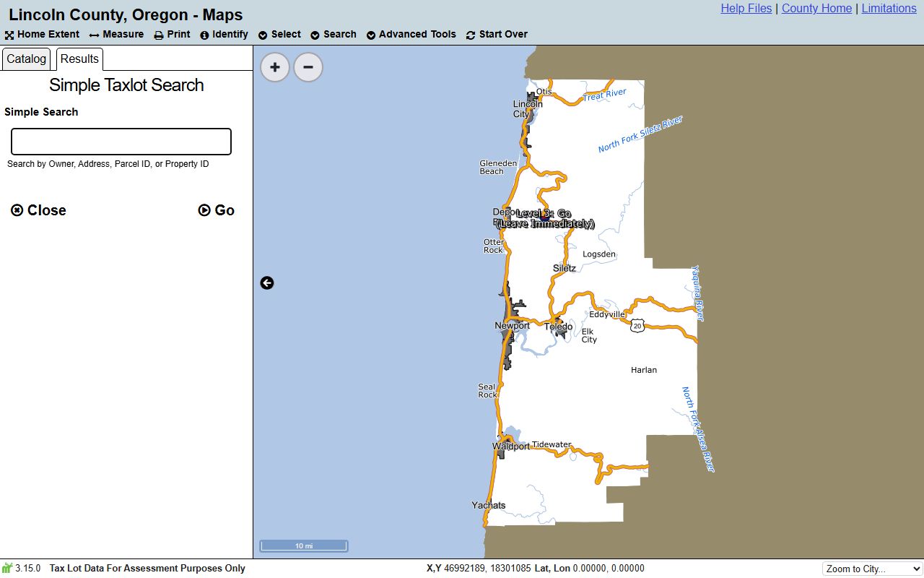Click the Siletz town label

click(565, 268)
